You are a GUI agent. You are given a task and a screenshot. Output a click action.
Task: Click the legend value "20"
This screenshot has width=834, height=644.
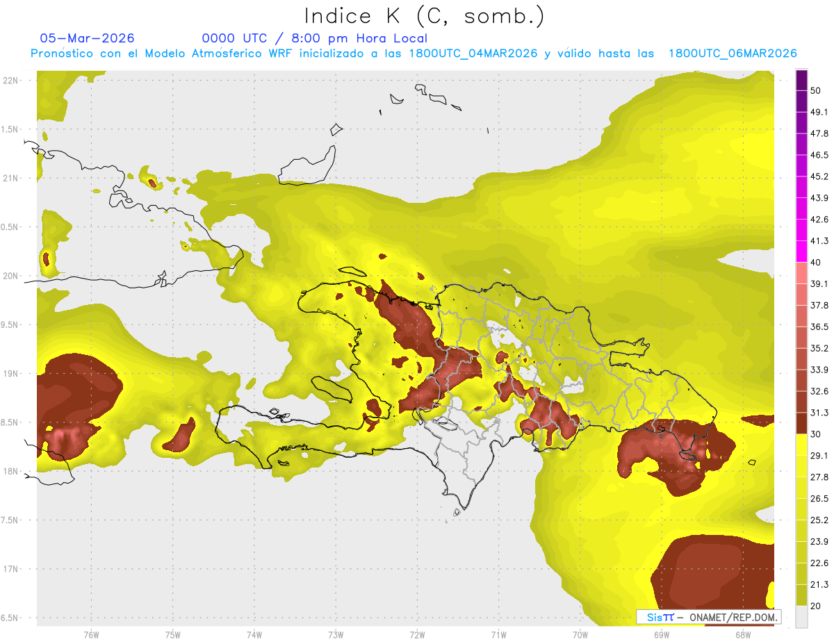pos(817,606)
